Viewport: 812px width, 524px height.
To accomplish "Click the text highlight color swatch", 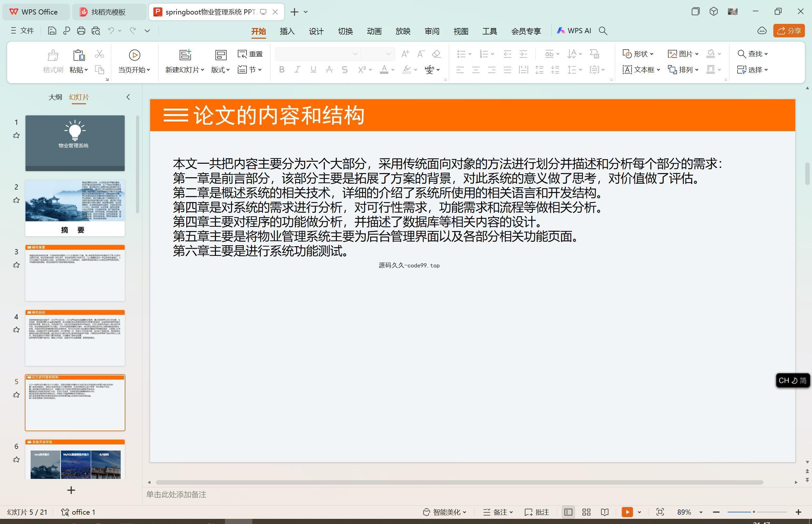I will [x=407, y=70].
